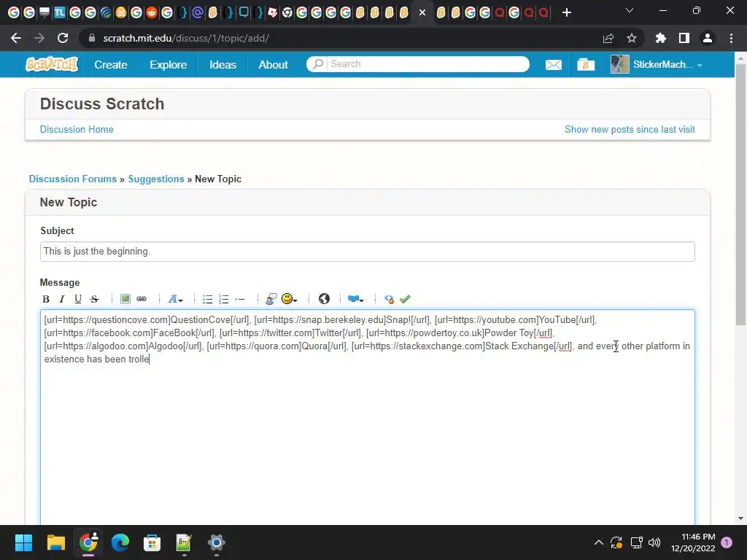The width and height of the screenshot is (747, 560).
Task: Open the About page
Action: pyautogui.click(x=273, y=64)
